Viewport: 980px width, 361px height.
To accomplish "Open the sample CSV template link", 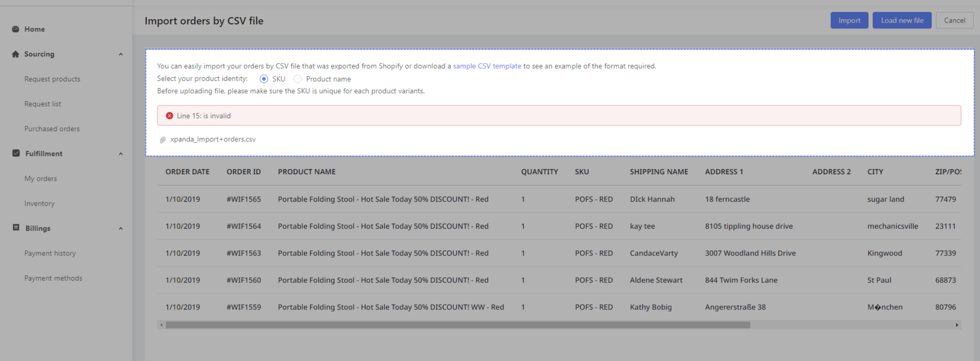I will [487, 66].
